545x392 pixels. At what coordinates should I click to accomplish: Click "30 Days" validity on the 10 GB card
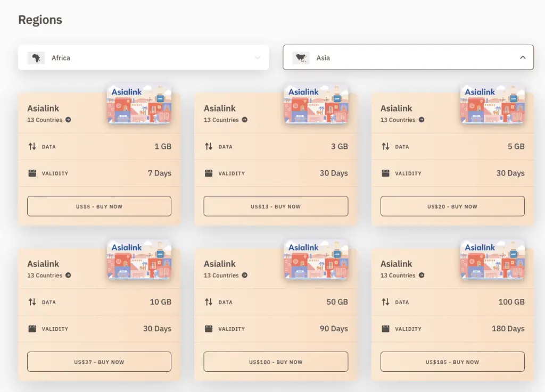pos(157,329)
